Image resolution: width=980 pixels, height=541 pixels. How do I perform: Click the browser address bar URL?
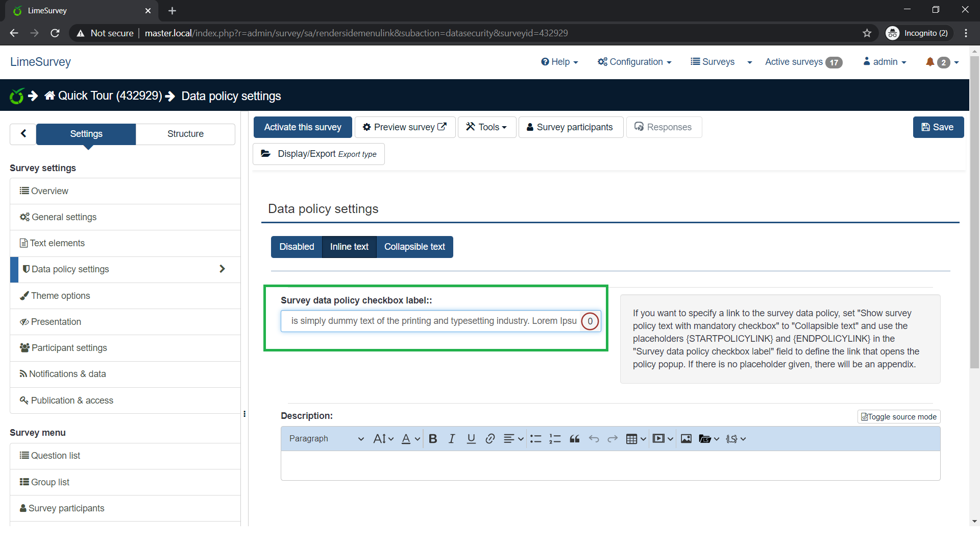click(356, 33)
